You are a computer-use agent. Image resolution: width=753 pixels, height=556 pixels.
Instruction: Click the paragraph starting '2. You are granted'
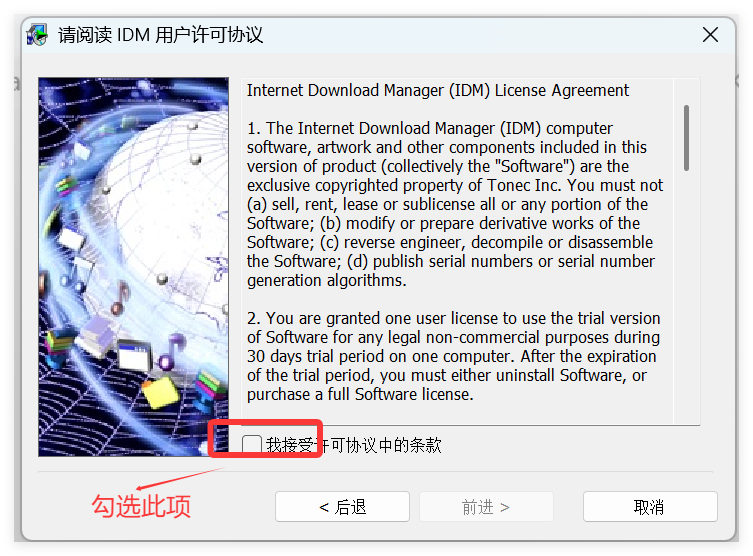click(x=454, y=356)
